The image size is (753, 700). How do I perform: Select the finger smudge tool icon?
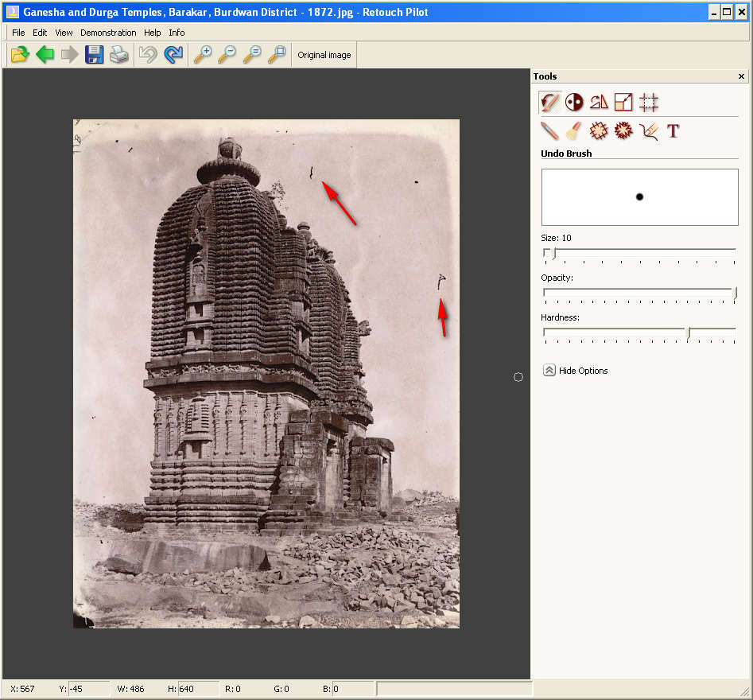[x=648, y=131]
